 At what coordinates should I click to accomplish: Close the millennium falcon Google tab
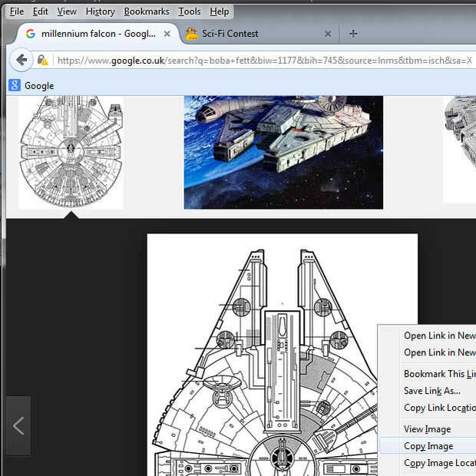point(167,34)
